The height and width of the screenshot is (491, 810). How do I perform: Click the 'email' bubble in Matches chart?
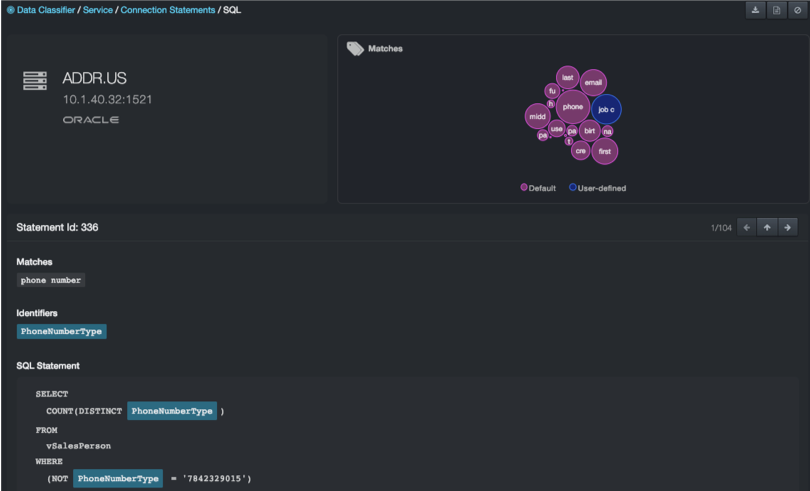593,83
